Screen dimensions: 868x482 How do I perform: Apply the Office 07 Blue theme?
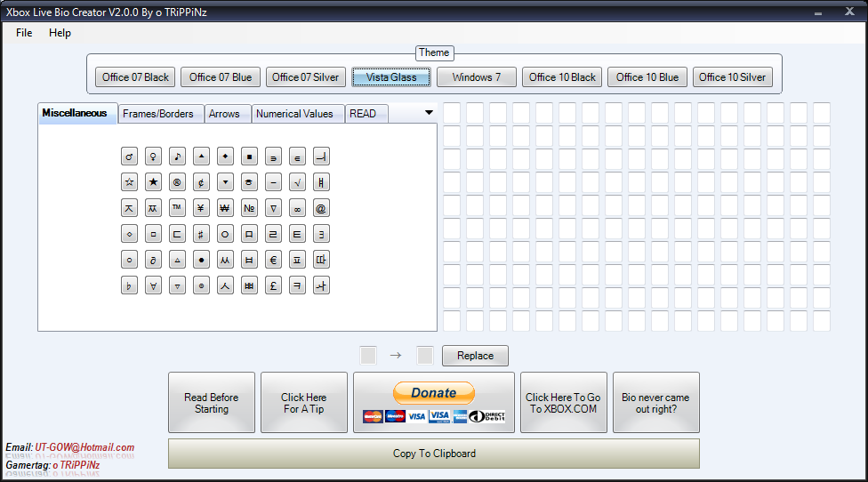(221, 76)
